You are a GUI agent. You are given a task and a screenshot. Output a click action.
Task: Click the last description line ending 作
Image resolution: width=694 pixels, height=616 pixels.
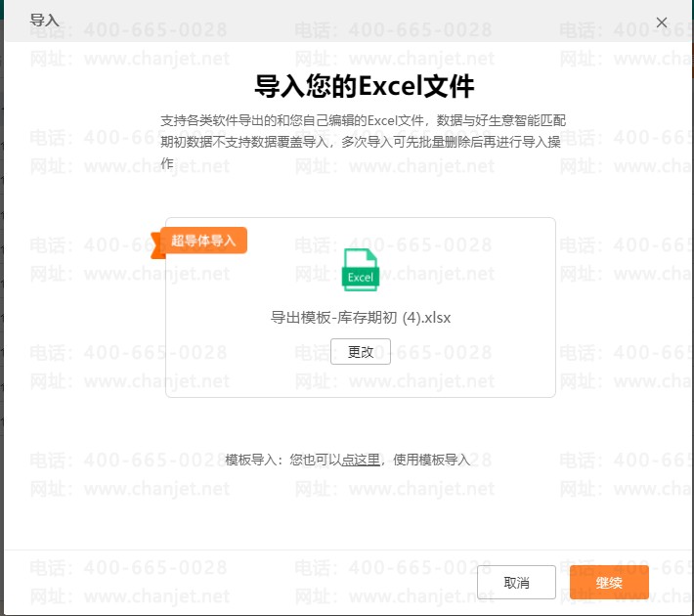point(167,163)
